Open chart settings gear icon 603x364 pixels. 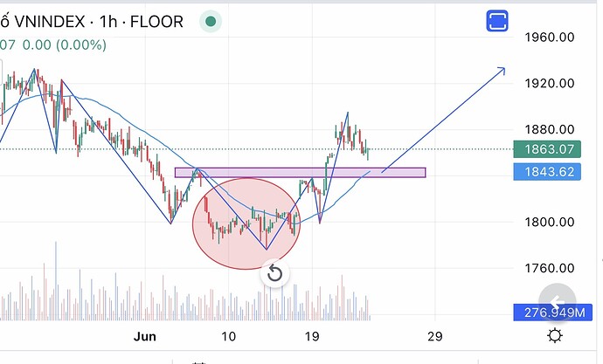[555, 335]
